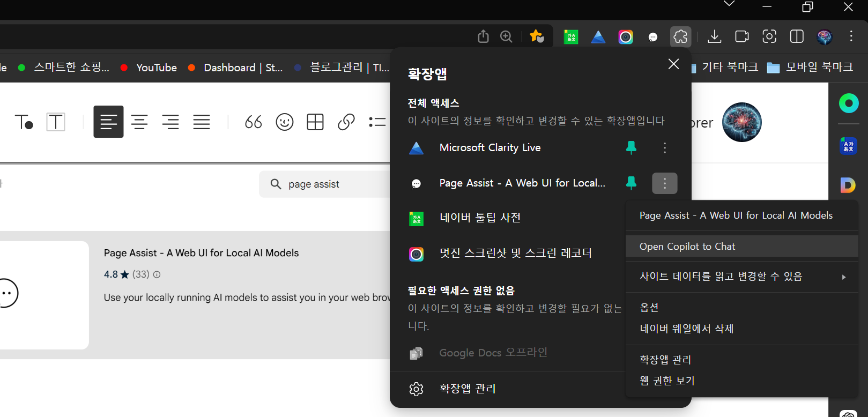
Task: Open the emoji smiley picker
Action: pyautogui.click(x=285, y=122)
